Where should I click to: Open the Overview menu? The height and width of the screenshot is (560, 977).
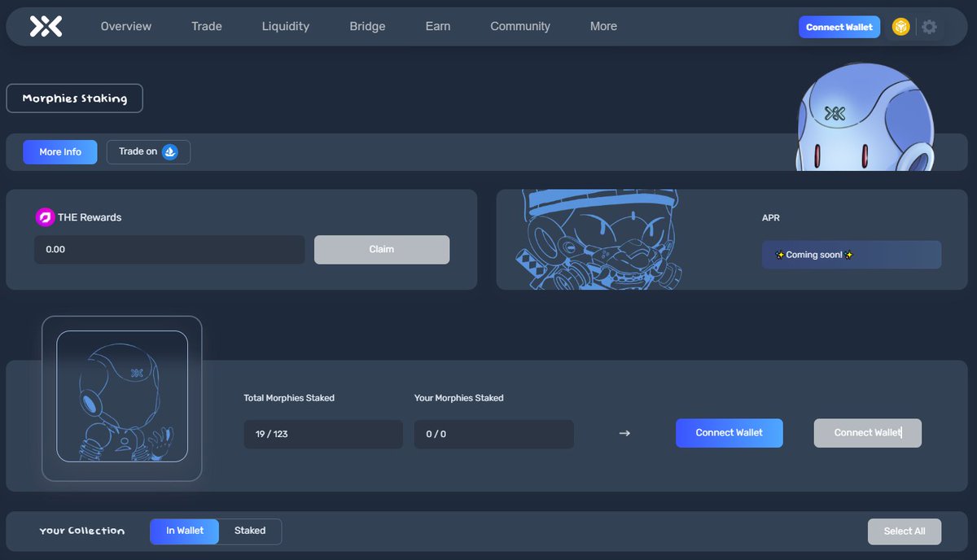point(126,26)
